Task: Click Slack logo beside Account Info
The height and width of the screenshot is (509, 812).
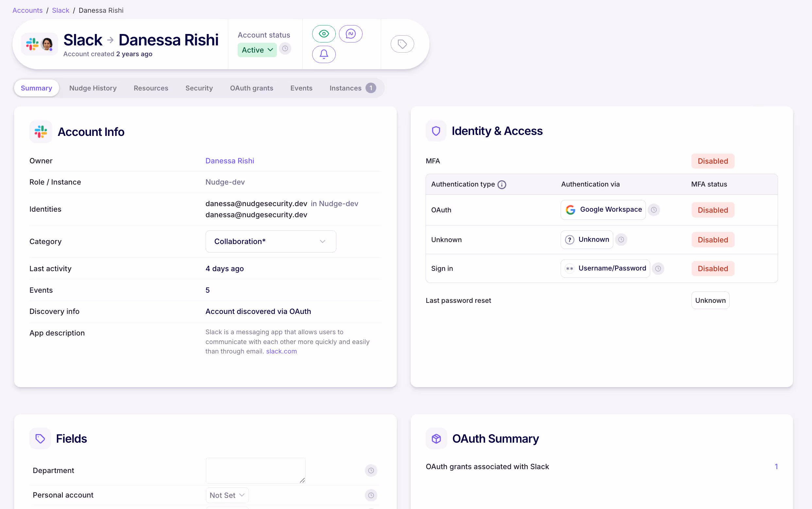Action: coord(41,132)
